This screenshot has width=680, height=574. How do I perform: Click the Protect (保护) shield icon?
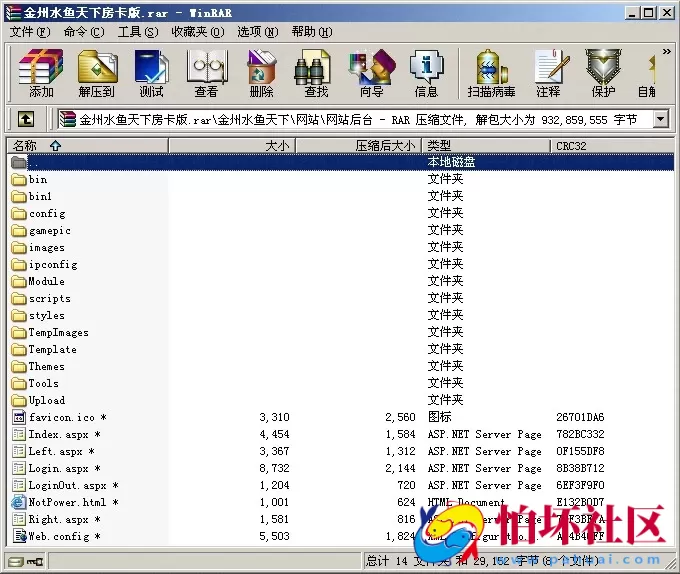click(x=603, y=73)
